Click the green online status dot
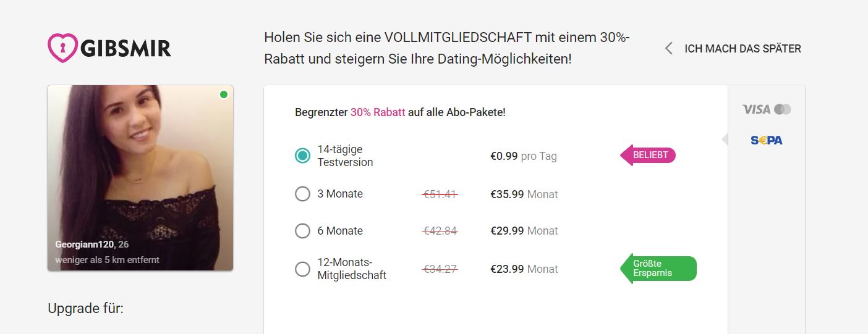 pyautogui.click(x=224, y=94)
